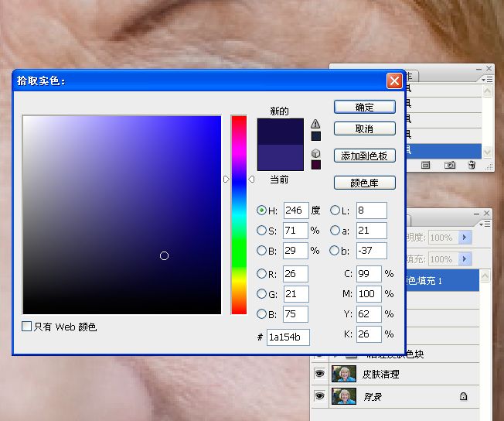Click the Y yellow field showing 62

(x=369, y=314)
